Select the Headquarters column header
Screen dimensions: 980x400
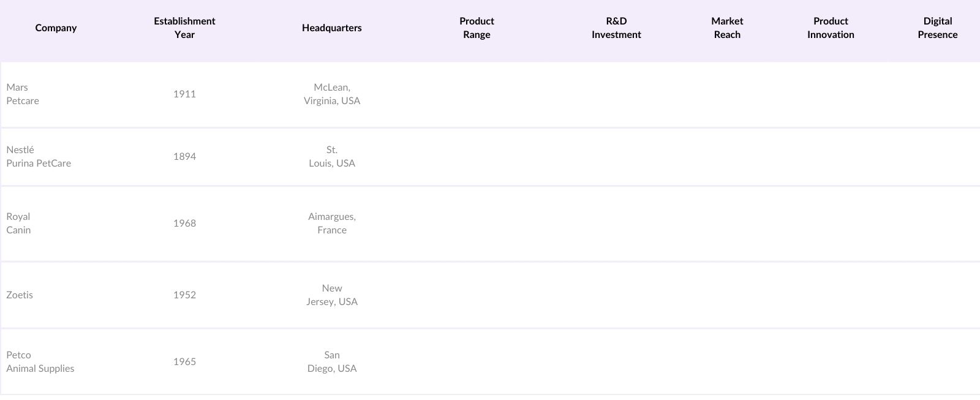coord(331,28)
